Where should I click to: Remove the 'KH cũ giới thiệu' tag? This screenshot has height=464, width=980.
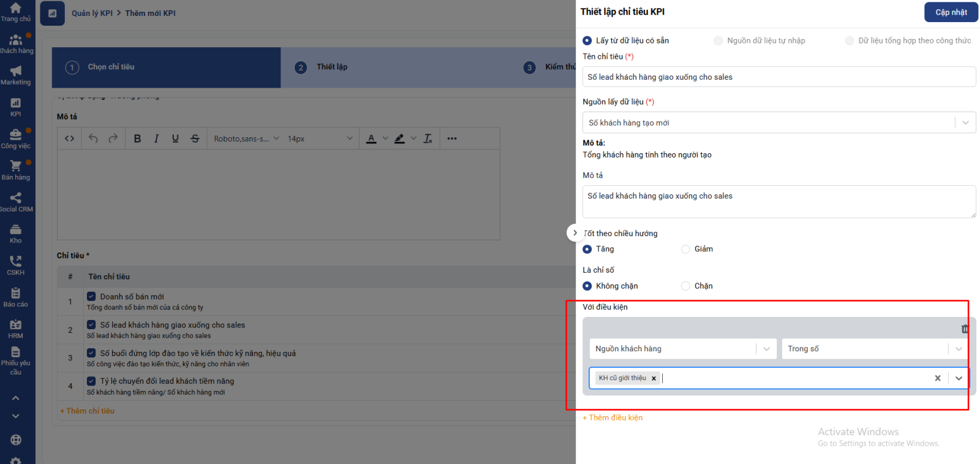point(654,378)
